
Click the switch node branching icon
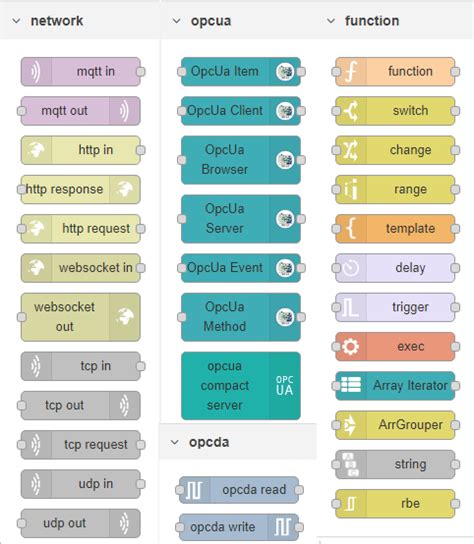(351, 111)
